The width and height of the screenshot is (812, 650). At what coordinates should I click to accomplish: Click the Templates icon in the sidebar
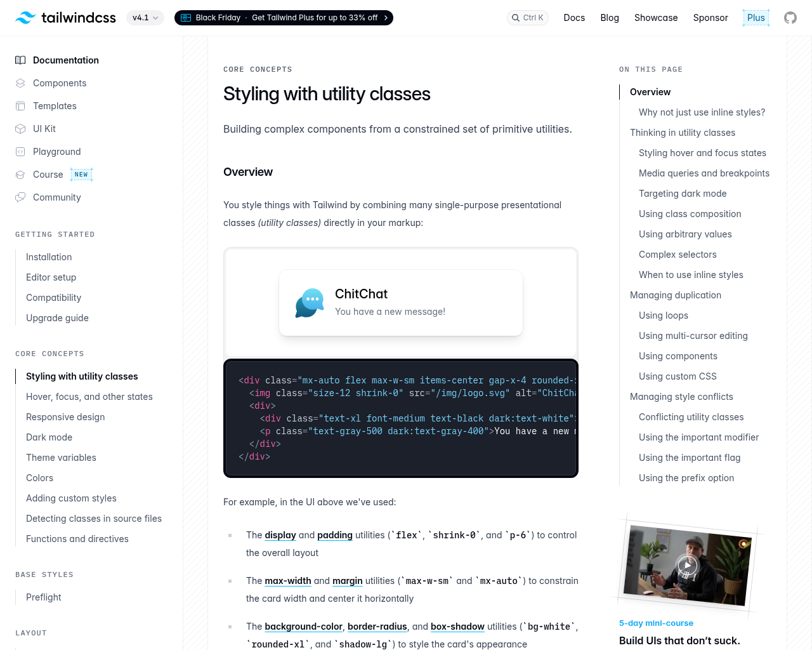point(20,106)
